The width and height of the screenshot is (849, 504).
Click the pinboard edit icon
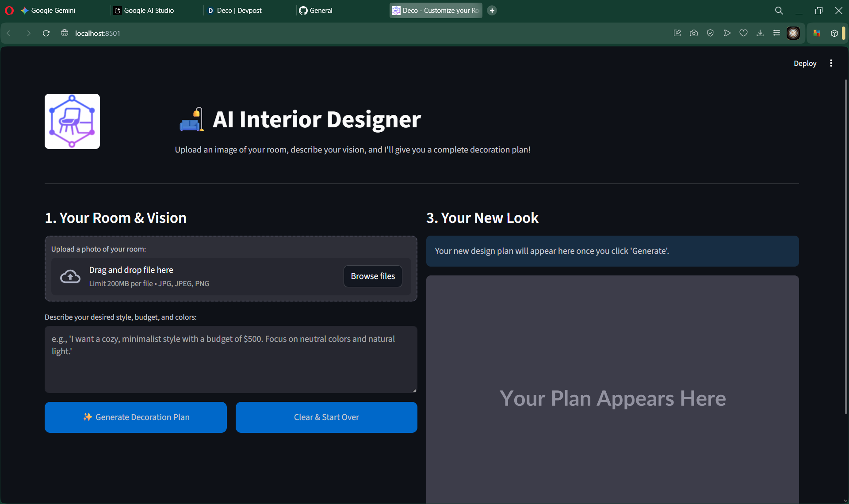[677, 33]
